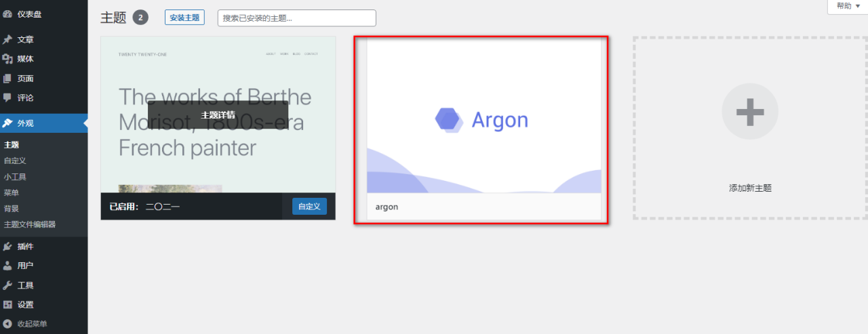This screenshot has width=868, height=334.
Task: Expand the 帮助 help dropdown
Action: [848, 6]
